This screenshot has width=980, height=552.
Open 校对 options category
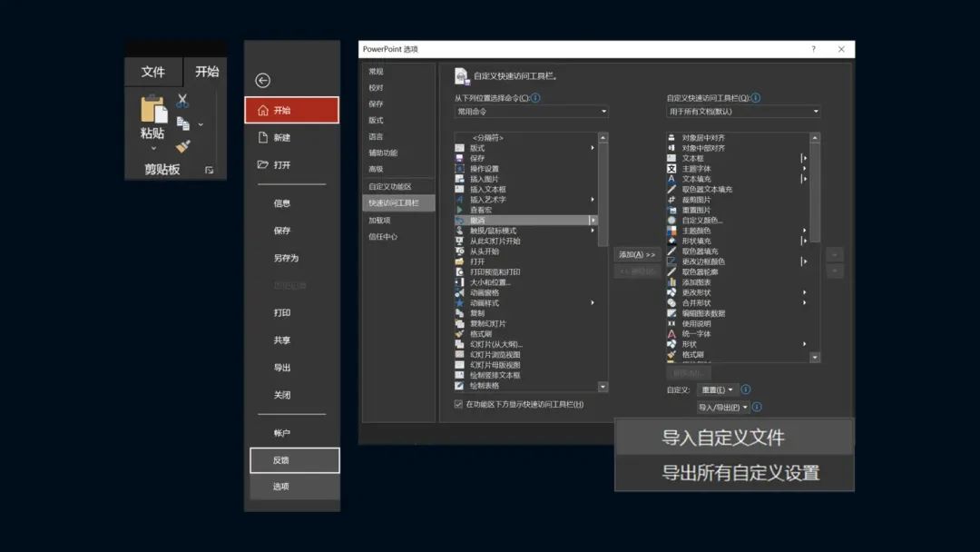(398, 87)
